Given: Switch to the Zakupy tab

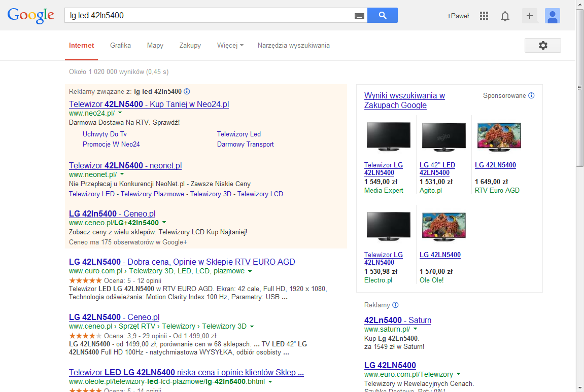Looking at the screenshot, I should (190, 46).
